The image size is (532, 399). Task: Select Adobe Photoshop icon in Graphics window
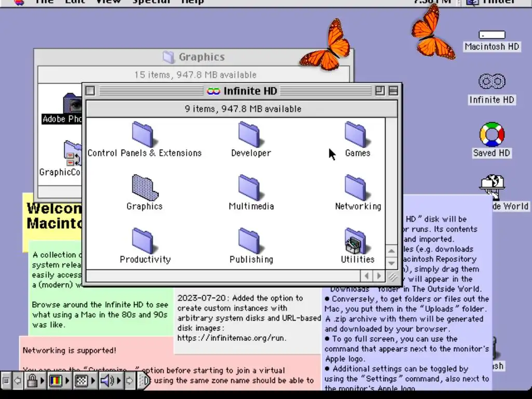tap(73, 103)
